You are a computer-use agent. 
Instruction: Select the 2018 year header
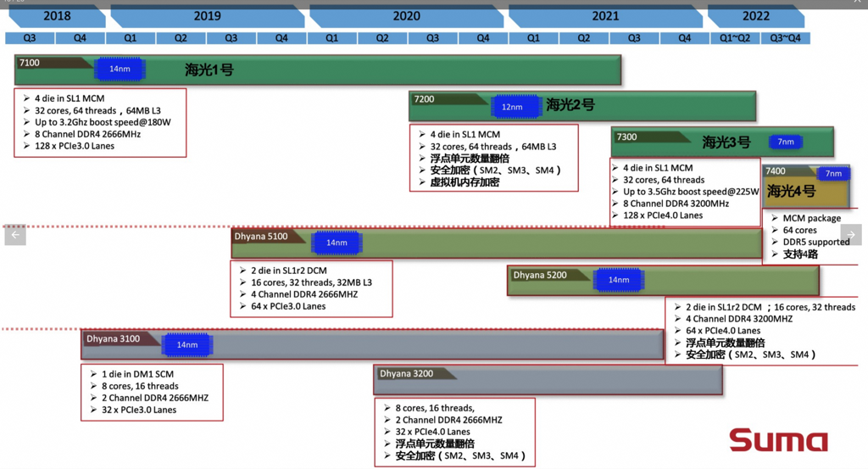[57, 16]
